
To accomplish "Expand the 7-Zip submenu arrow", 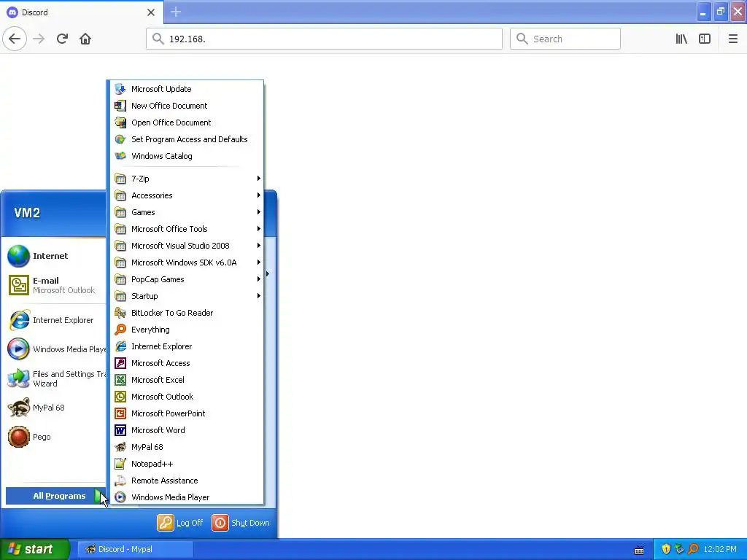I will [259, 179].
